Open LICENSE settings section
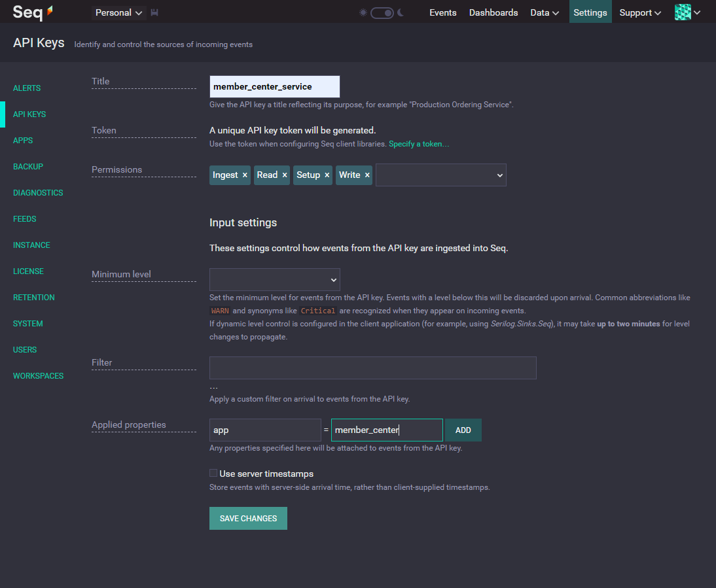This screenshot has height=588, width=716. (x=28, y=271)
